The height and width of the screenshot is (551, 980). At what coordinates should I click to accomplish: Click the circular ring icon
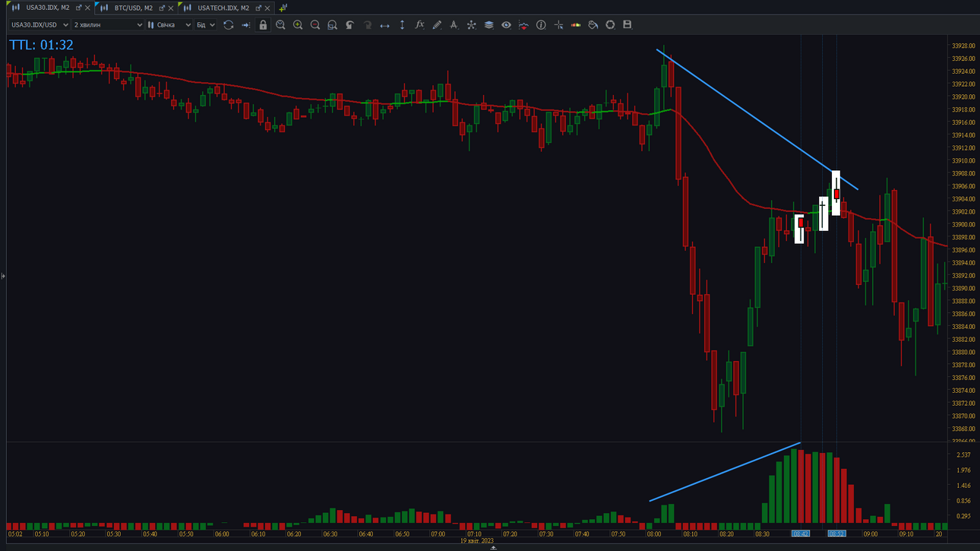click(x=610, y=25)
